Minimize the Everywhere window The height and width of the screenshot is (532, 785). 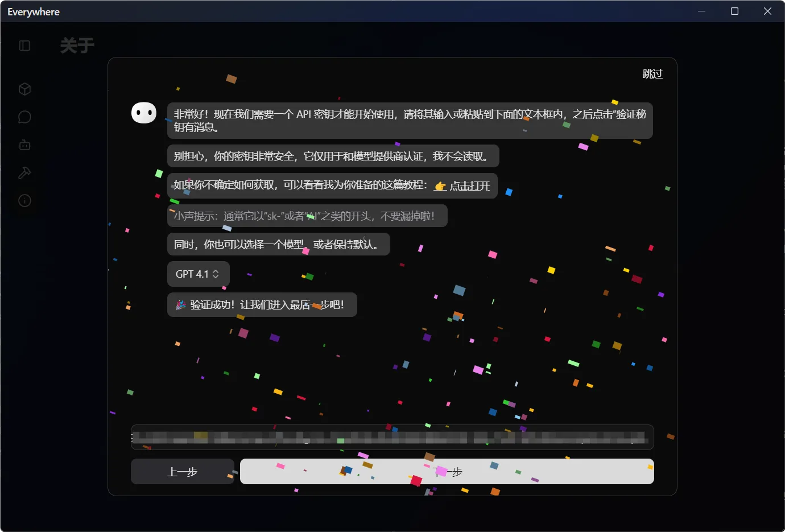[702, 11]
